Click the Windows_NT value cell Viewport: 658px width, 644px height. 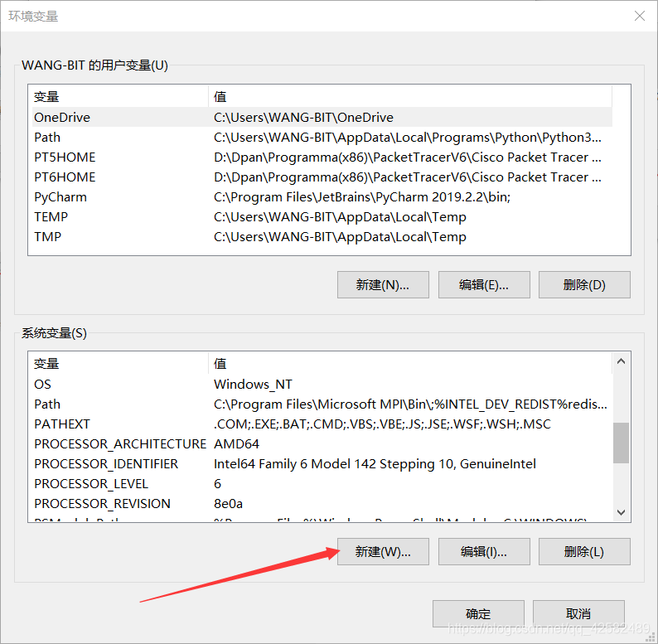pyautogui.click(x=253, y=384)
